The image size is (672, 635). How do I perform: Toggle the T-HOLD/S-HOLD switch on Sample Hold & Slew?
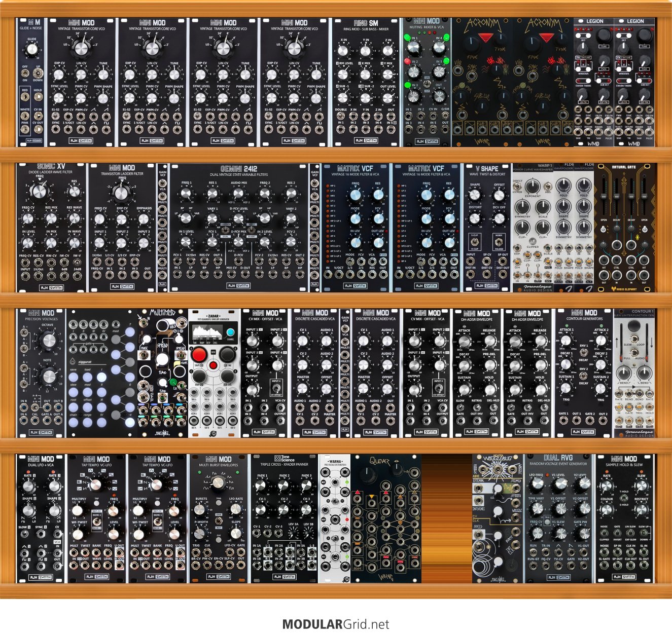point(624,498)
